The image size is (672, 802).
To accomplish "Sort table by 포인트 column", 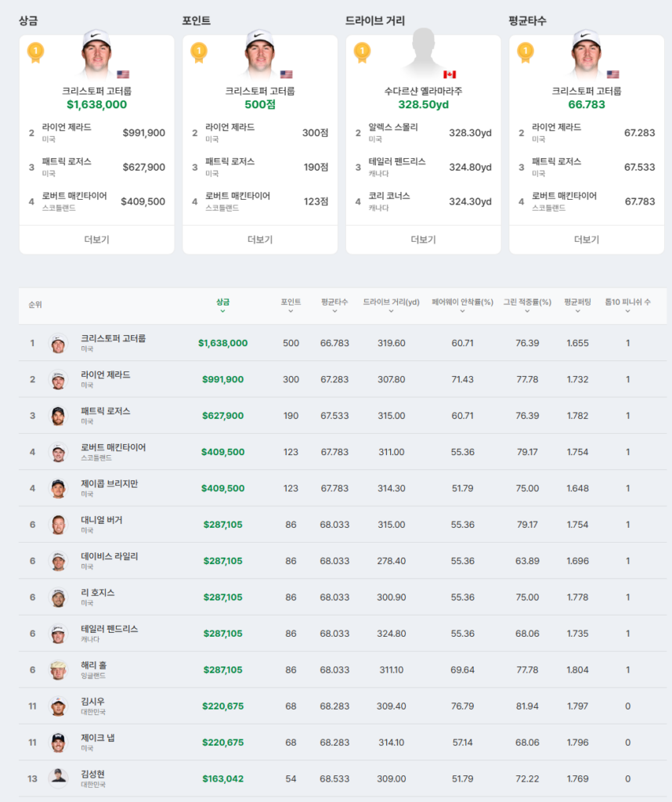I will pyautogui.click(x=291, y=305).
